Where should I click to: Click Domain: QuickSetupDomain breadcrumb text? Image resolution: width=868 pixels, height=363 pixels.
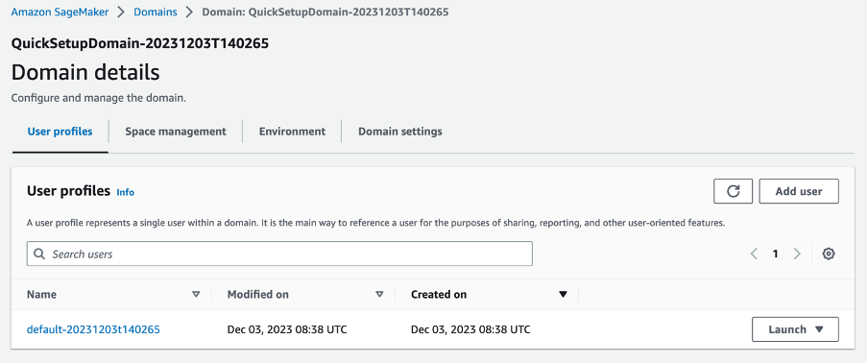pyautogui.click(x=325, y=12)
